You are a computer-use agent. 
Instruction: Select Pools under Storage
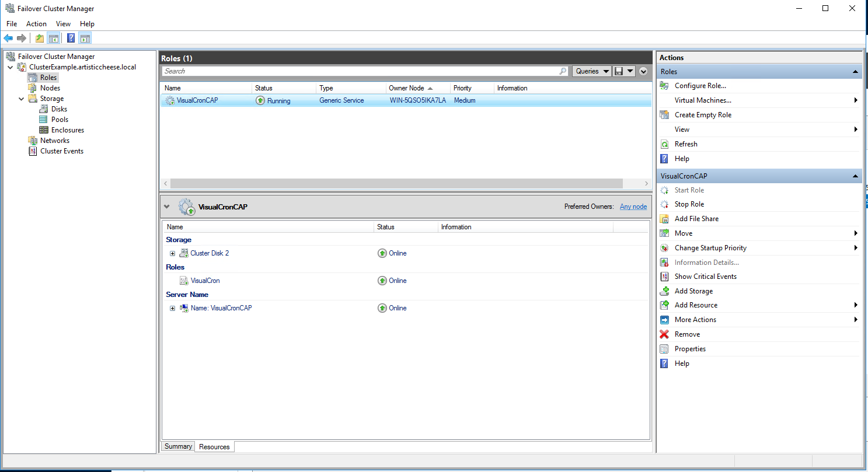(60, 120)
